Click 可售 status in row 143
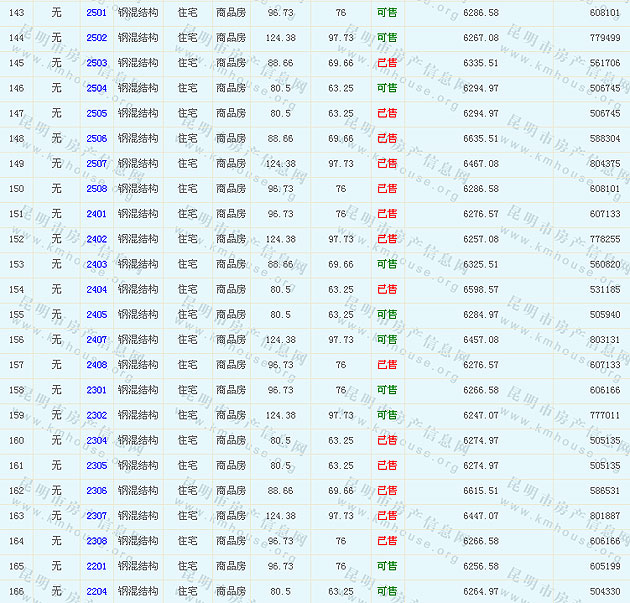630x603 pixels. [386, 13]
